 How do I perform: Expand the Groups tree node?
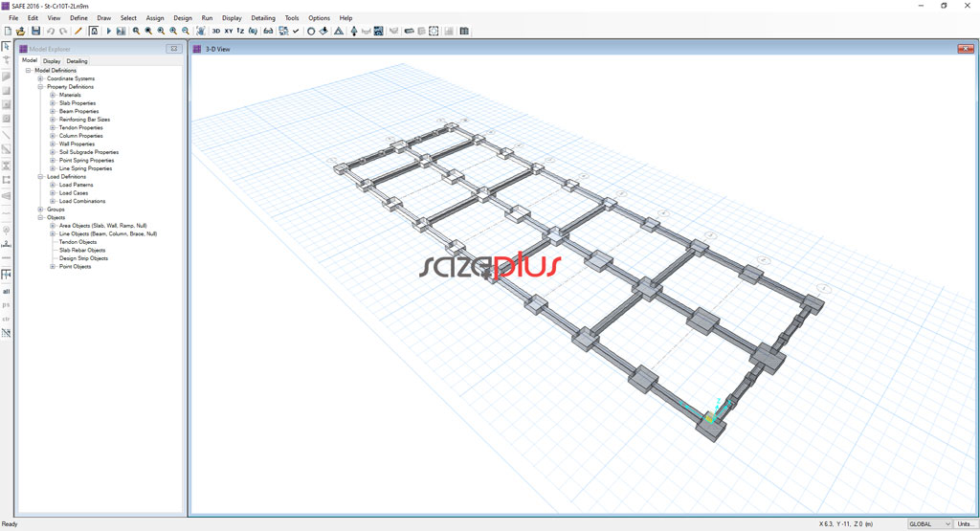[40, 210]
